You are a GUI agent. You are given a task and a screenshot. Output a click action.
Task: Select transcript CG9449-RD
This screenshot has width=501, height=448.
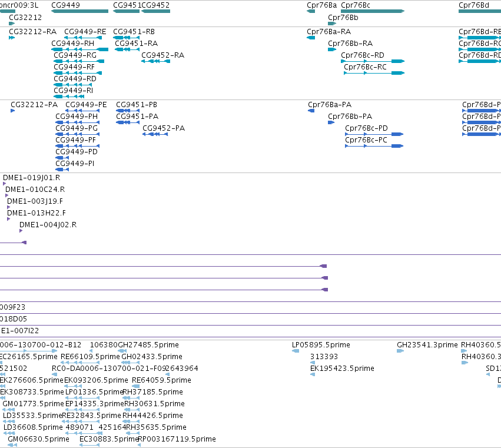[75, 79]
